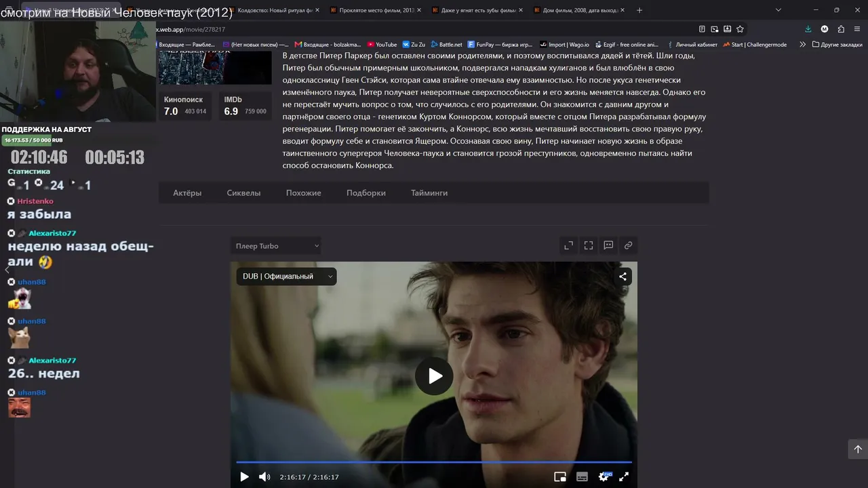Open the browser three-line menu
The image size is (868, 488).
[858, 29]
